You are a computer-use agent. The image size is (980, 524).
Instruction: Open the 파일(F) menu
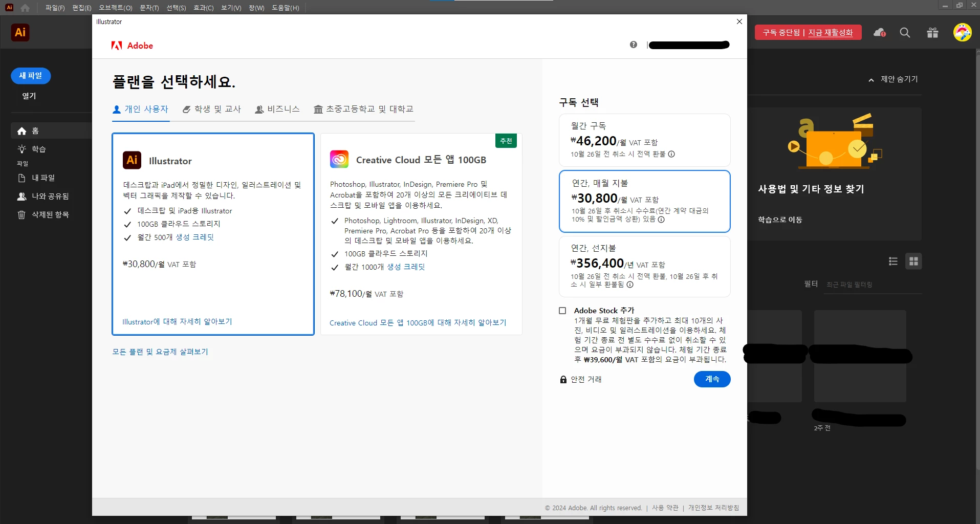point(55,8)
